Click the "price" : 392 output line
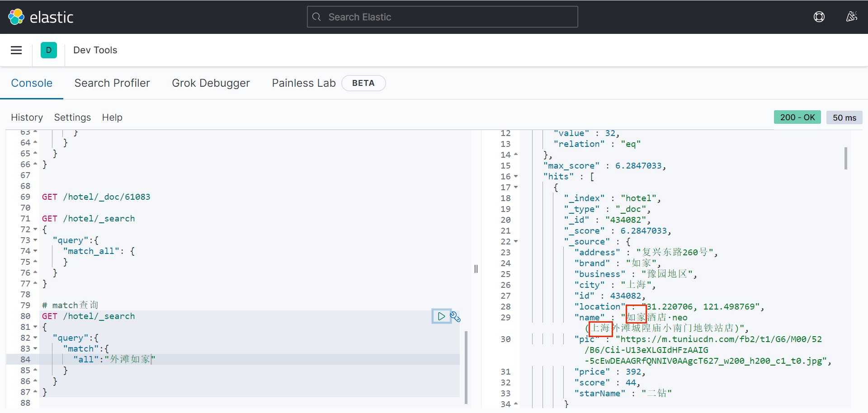Screen dimensions: 868x413 (610, 372)
